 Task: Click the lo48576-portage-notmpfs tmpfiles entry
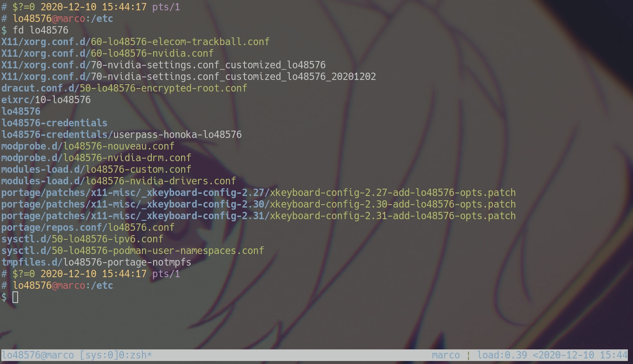pos(96,262)
